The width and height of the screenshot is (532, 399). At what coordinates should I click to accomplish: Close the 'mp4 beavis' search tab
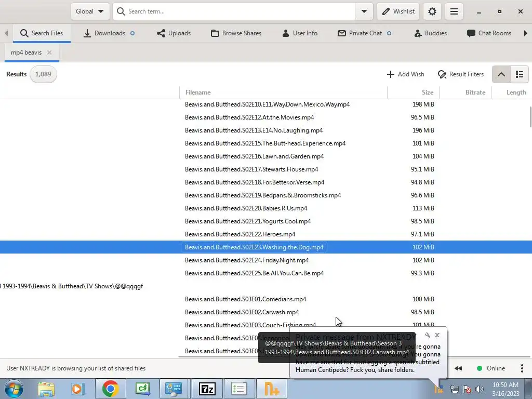click(49, 52)
